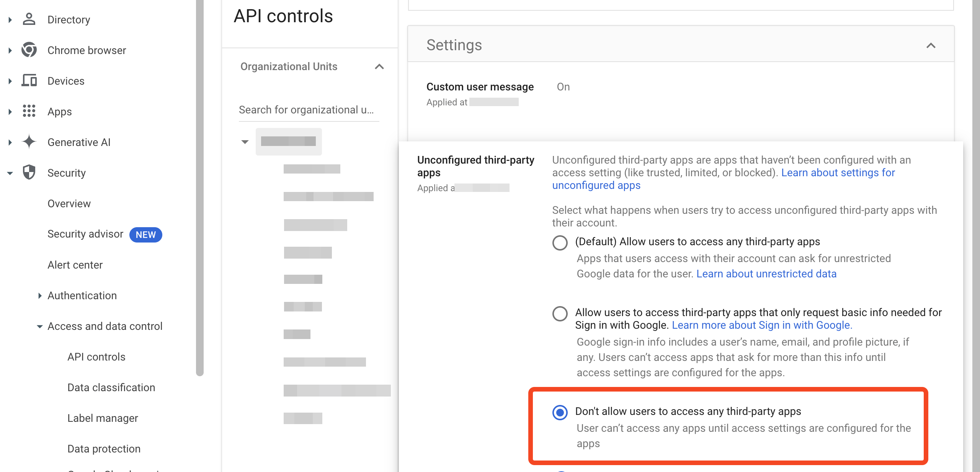Open Learn more about Sign in with Google link
This screenshot has height=472, width=980.
pyautogui.click(x=762, y=325)
